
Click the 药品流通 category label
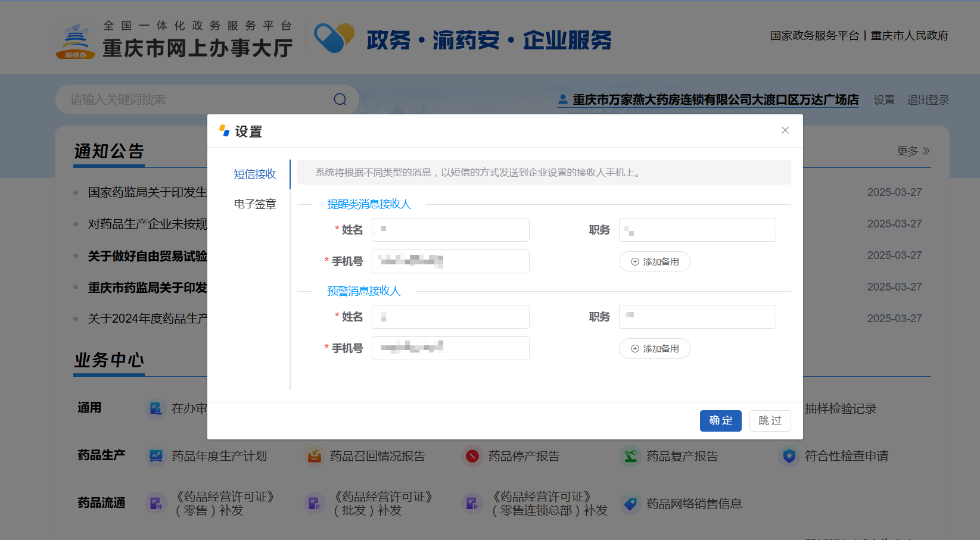point(101,503)
